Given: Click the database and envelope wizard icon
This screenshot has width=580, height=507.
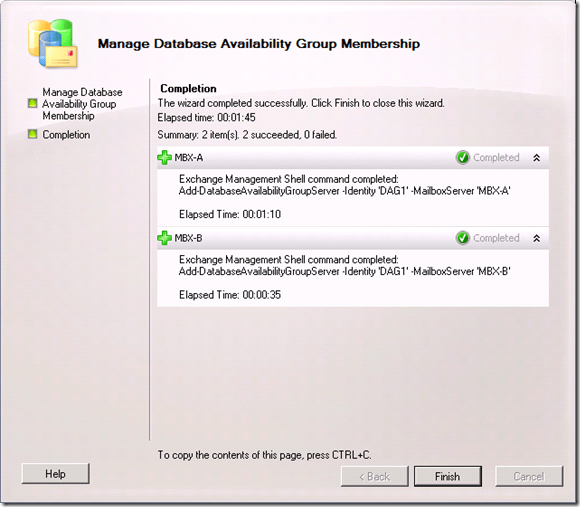Looking at the screenshot, I should coord(53,43).
